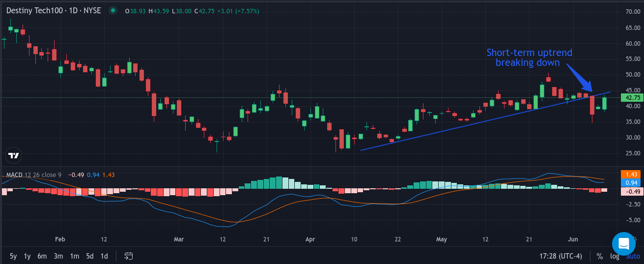Click the open value O38.93
Image resolution: width=644 pixels, height=264 pixels.
136,11
